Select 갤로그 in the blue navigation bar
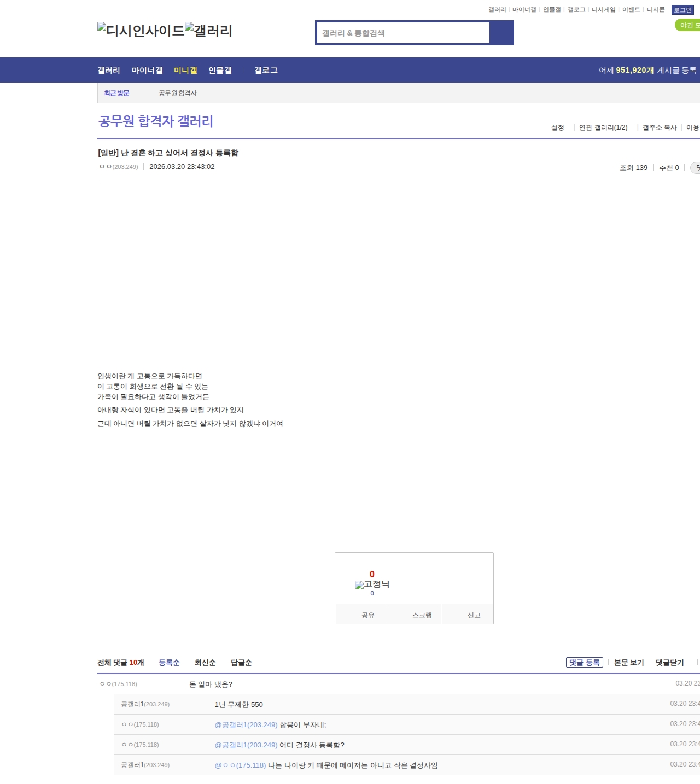This screenshot has width=700, height=784. 266,71
